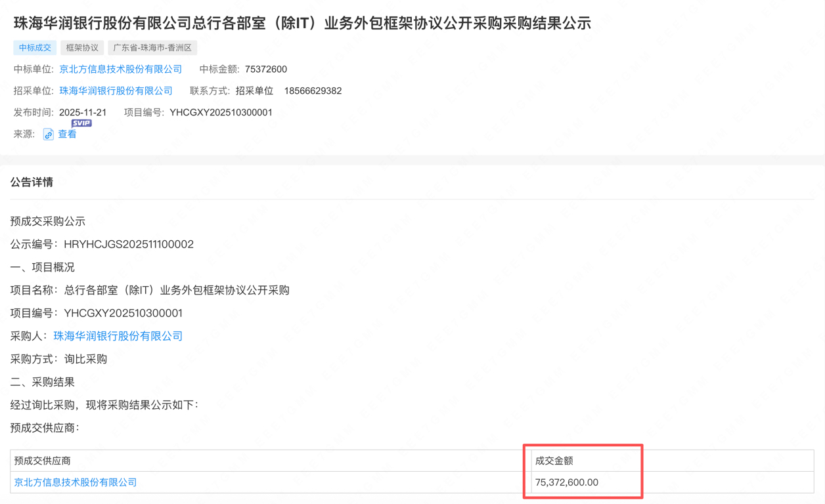The width and height of the screenshot is (825, 504).
Task: Click the 预成交采购公示 line
Action: [48, 221]
